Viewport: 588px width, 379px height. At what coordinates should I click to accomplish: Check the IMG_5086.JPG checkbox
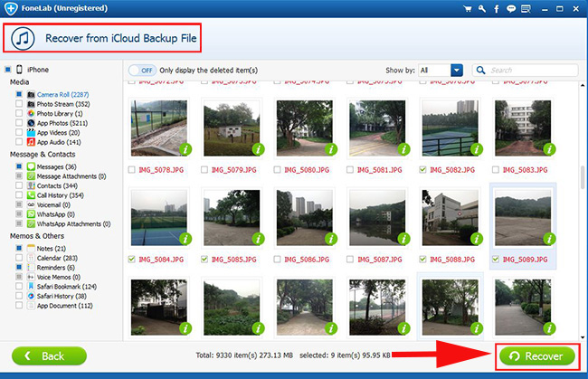(x=277, y=259)
